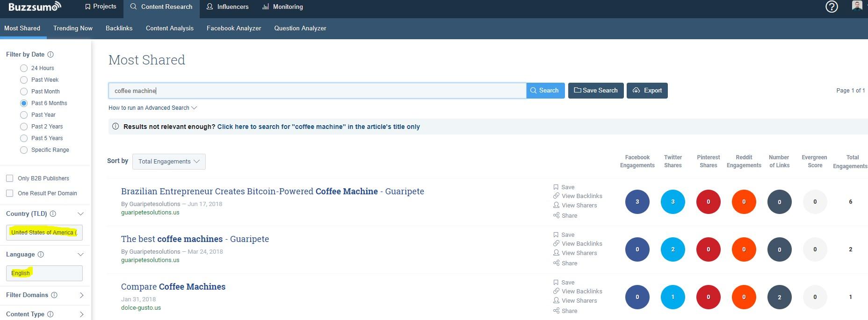Screen dimensions: 868x320
Task: Open the Projects menu
Action: [x=101, y=7]
